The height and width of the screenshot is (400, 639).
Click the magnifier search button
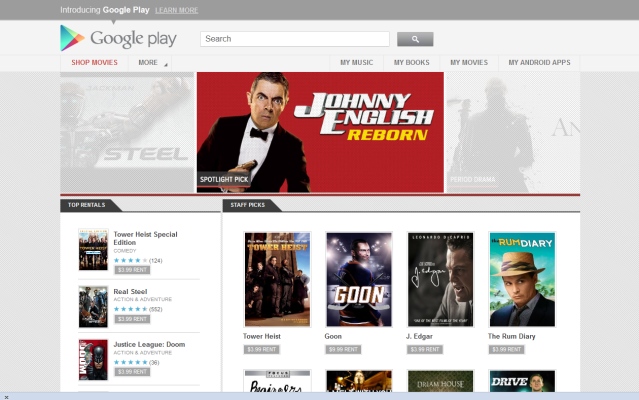(415, 39)
